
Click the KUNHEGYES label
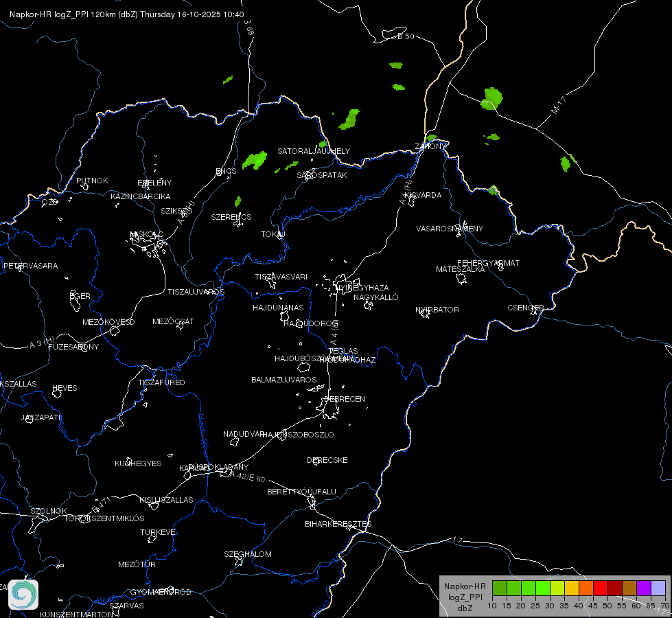point(138,463)
